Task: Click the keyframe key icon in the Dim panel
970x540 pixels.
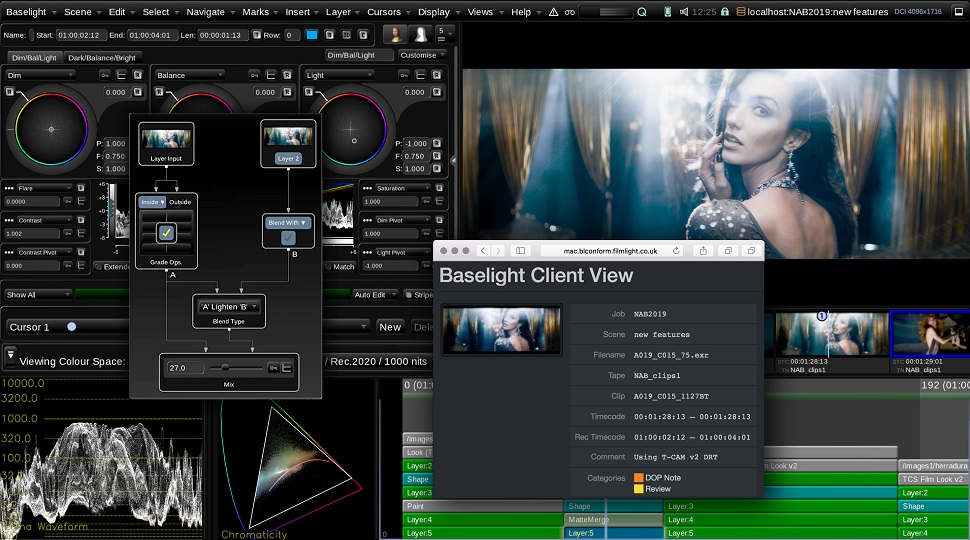Action: point(105,75)
